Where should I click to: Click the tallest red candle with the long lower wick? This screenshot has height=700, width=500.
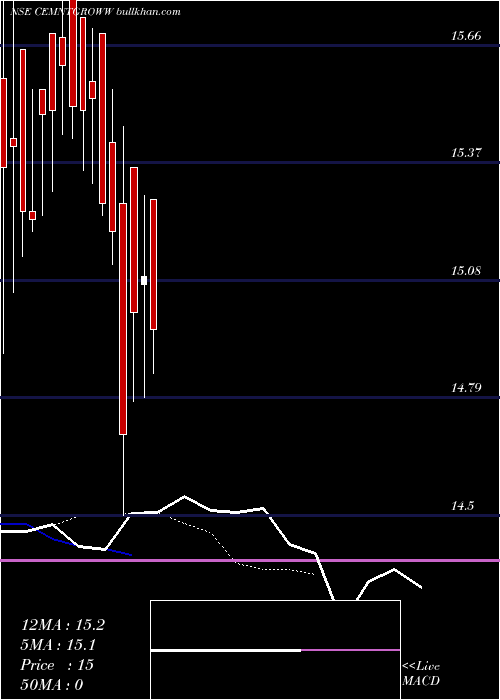click(123, 318)
